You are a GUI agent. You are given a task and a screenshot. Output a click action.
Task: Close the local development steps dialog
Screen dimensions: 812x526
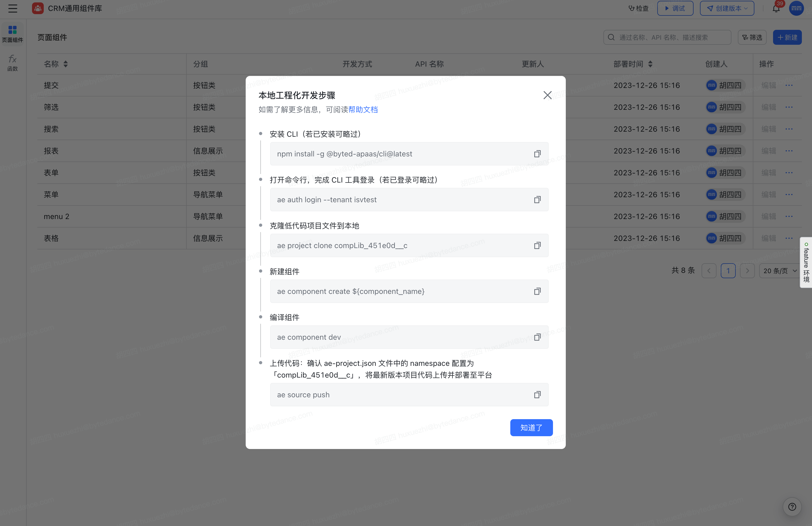(547, 95)
